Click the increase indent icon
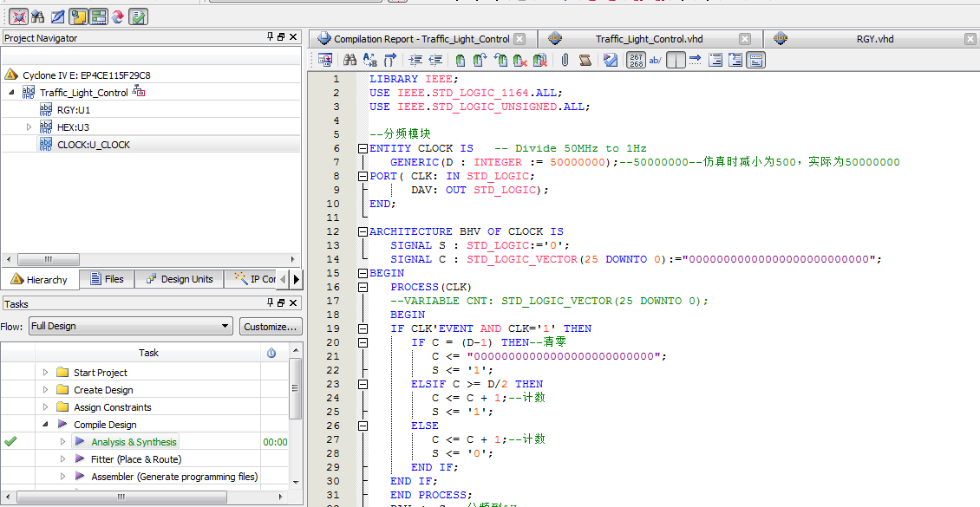The image size is (980, 507). click(415, 60)
